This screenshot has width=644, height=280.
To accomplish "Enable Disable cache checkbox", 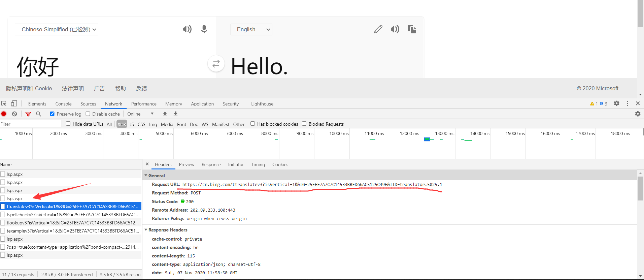I will pos(88,114).
